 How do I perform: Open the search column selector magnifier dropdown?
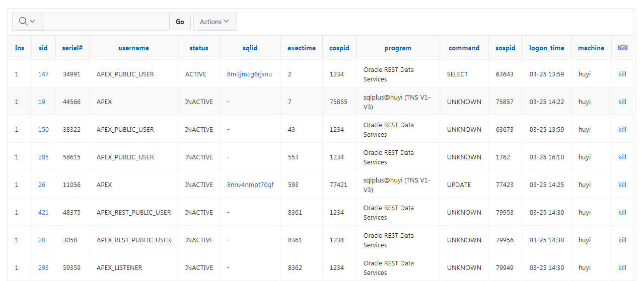click(27, 22)
